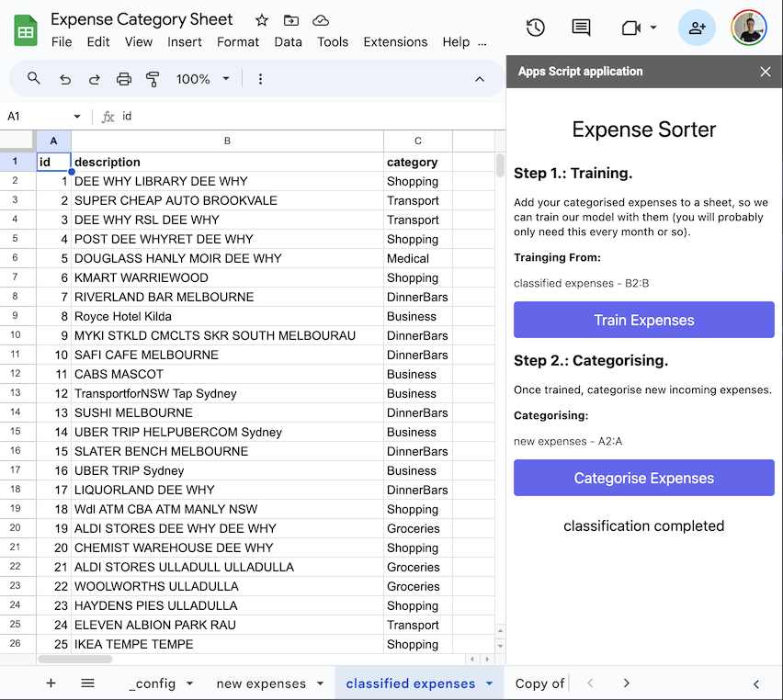
Task: Switch to the new expenses tab
Action: coord(261,683)
